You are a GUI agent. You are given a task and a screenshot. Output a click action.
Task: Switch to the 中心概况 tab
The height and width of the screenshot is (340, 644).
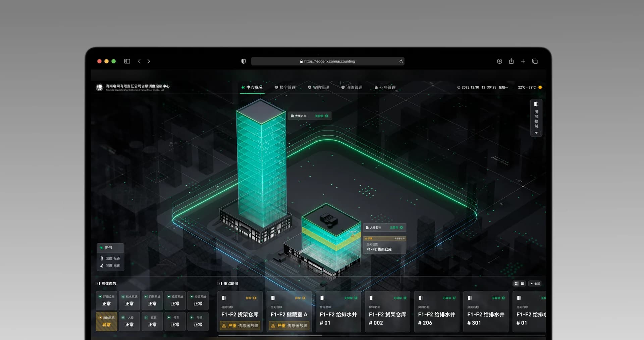pos(252,87)
